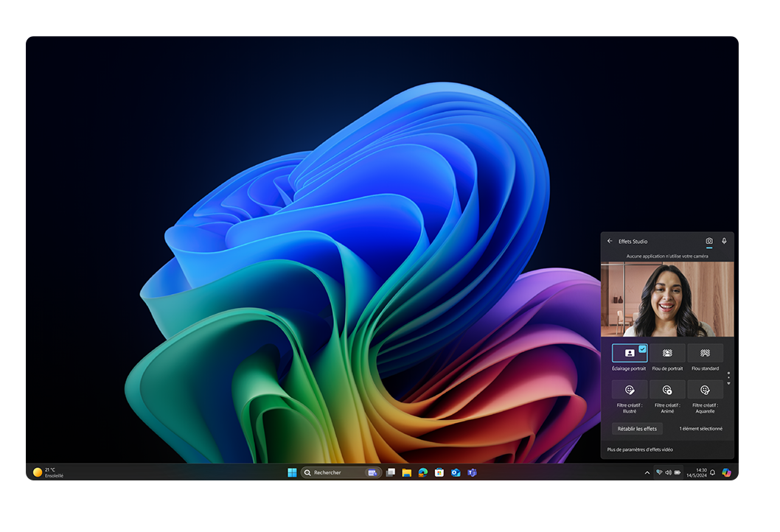Click the effects list down arrow
Viewport: 780px width, 532px height.
point(728,383)
